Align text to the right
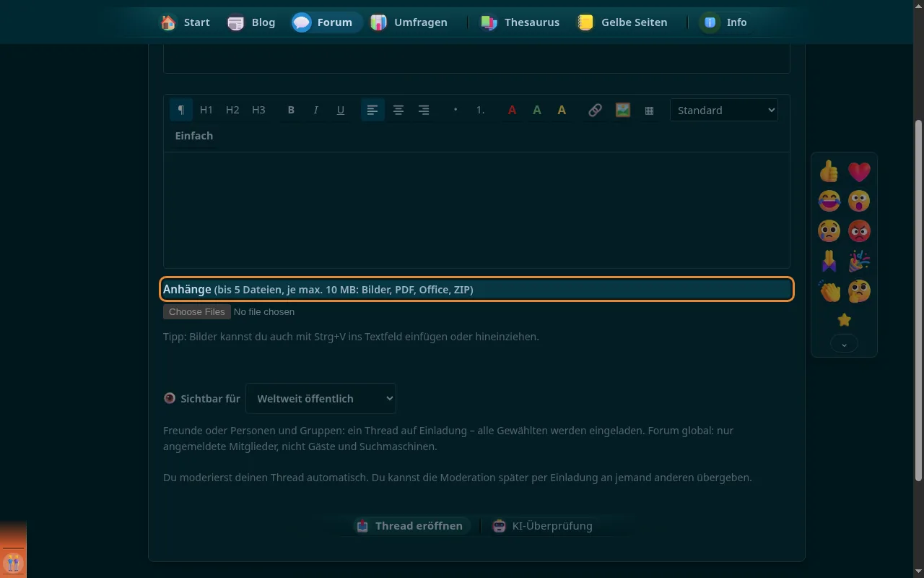The height and width of the screenshot is (578, 924). click(x=424, y=110)
